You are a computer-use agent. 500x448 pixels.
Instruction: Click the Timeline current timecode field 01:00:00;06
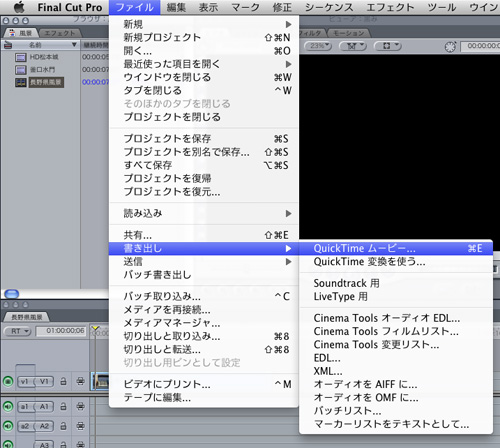pyautogui.click(x=61, y=331)
